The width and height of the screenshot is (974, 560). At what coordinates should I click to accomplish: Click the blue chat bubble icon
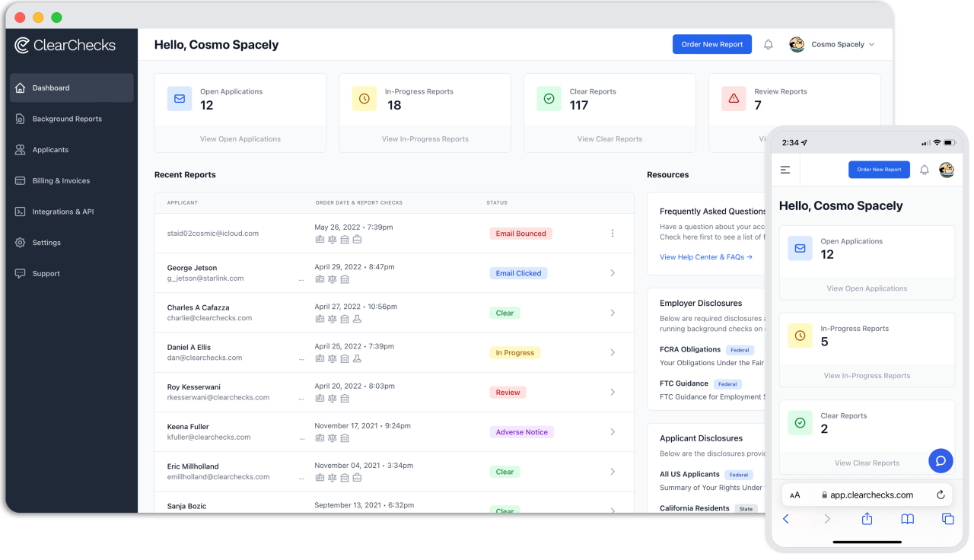click(x=941, y=460)
